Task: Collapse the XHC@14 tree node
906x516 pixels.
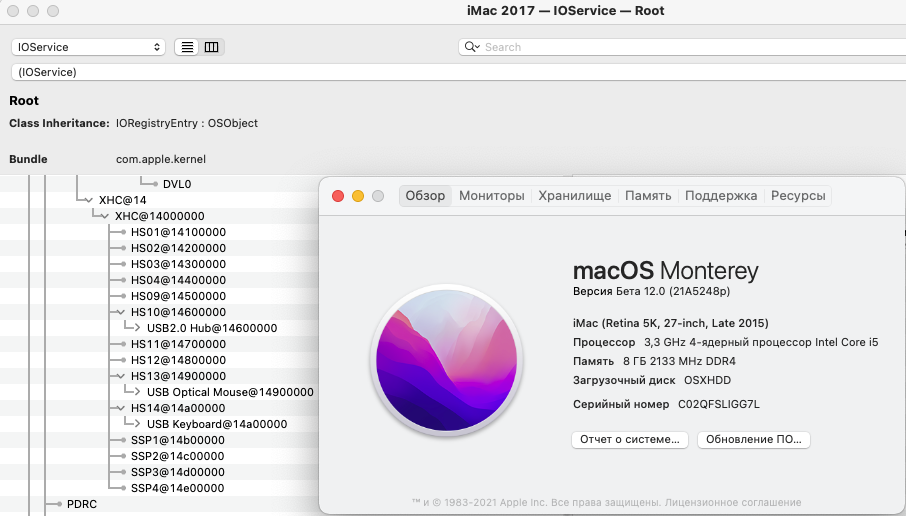Action: [88, 200]
